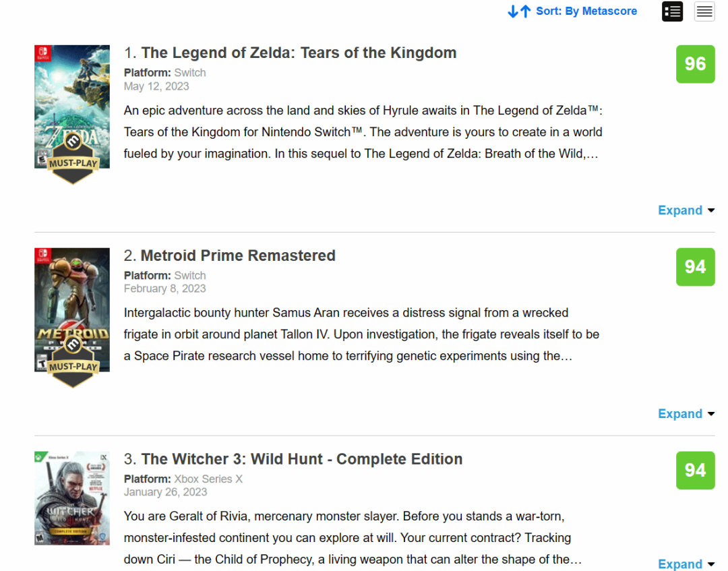Click Witcher 3 cover art thumbnail
The height and width of the screenshot is (571, 728).
coord(72,498)
